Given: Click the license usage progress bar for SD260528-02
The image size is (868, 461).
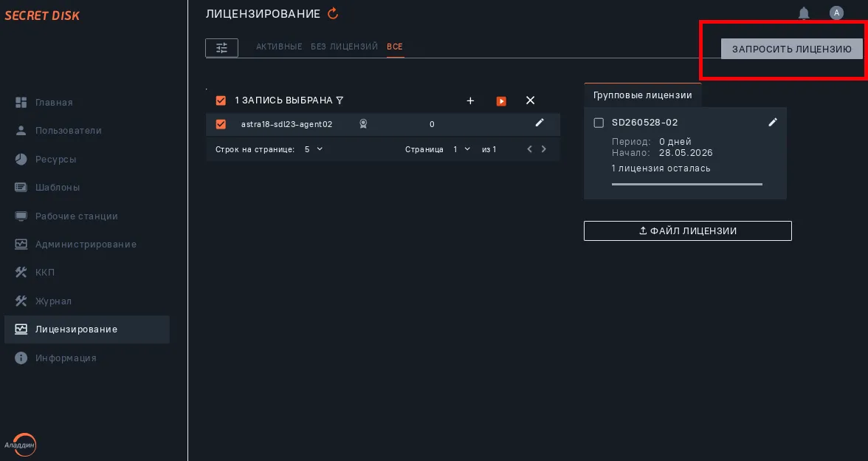Looking at the screenshot, I should pos(687,185).
